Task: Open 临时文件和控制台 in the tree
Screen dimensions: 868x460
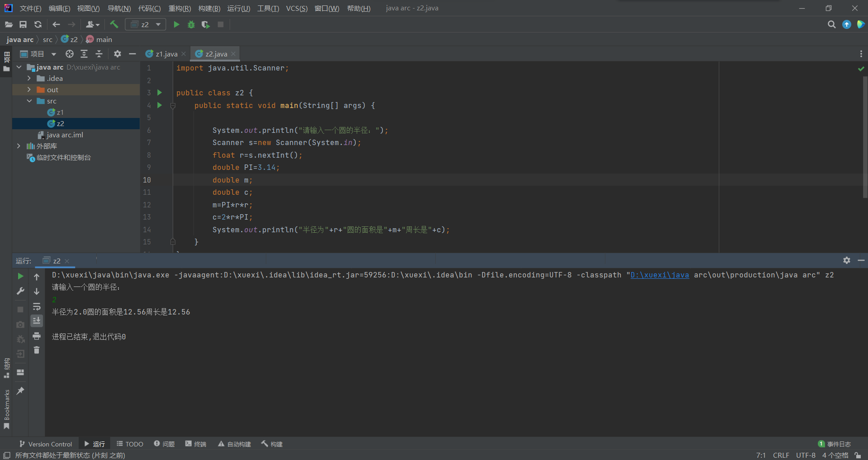Action: pyautogui.click(x=59, y=157)
